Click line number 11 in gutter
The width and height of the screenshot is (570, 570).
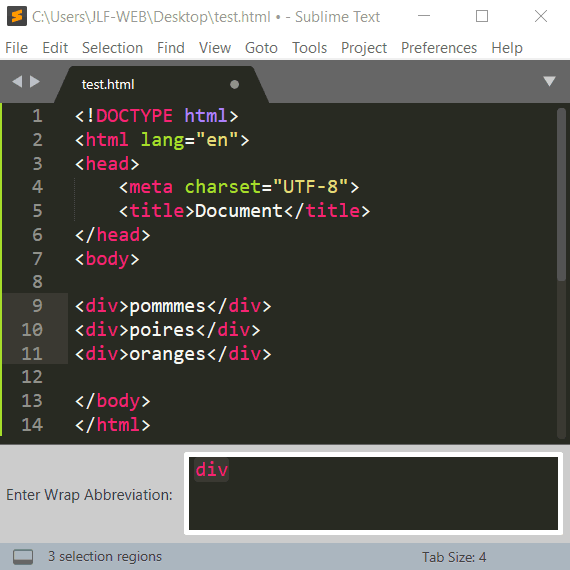point(32,354)
